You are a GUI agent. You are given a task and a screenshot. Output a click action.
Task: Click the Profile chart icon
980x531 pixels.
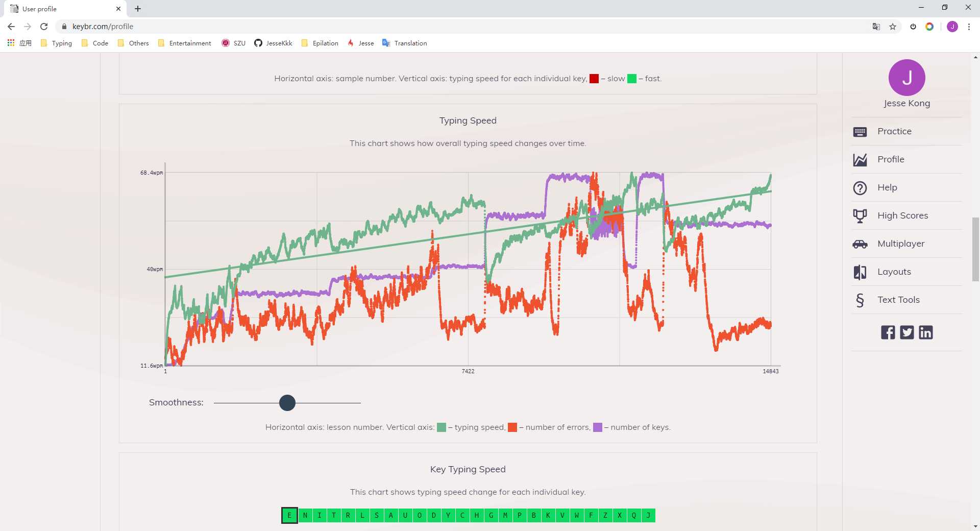[x=860, y=160]
